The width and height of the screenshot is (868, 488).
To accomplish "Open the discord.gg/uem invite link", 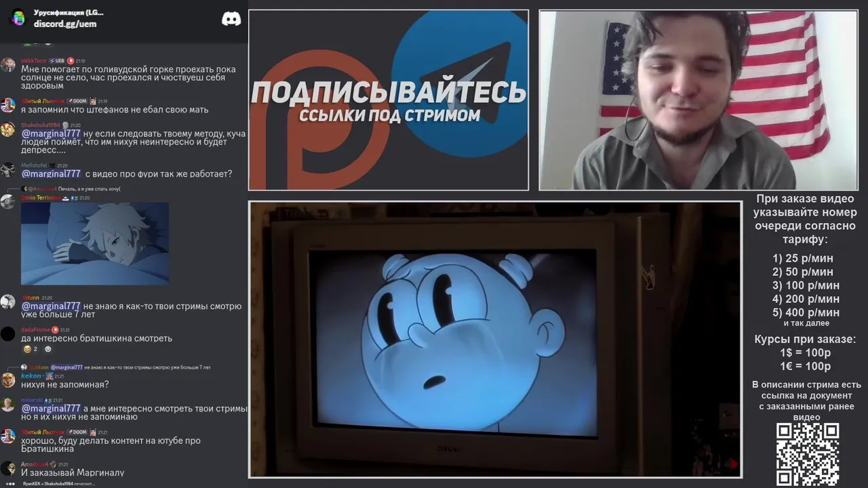I will click(65, 24).
